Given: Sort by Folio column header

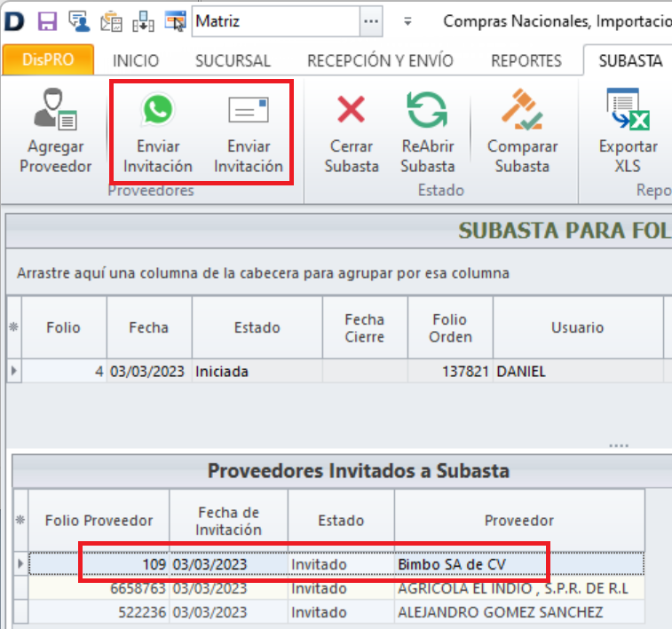Looking at the screenshot, I should [63, 327].
